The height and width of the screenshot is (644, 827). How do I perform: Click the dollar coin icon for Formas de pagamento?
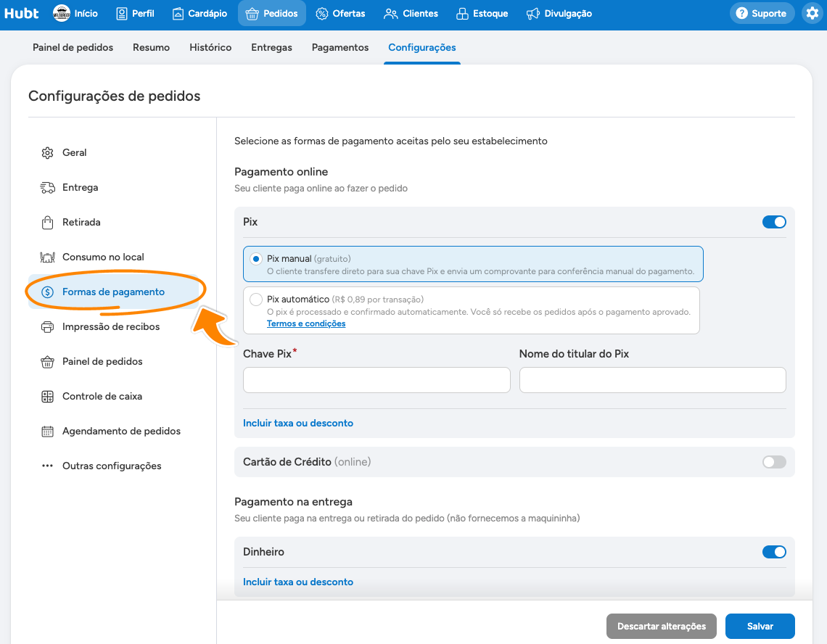[x=47, y=292]
